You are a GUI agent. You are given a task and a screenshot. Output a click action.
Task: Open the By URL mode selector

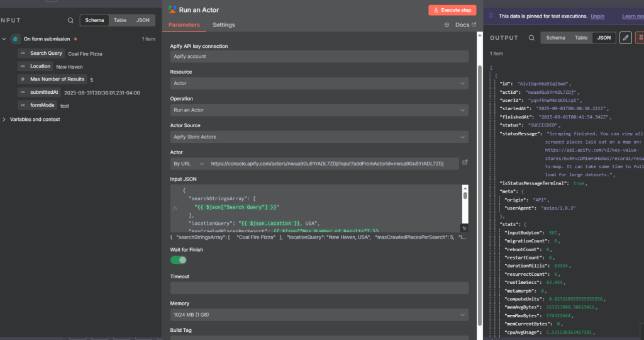click(x=189, y=164)
